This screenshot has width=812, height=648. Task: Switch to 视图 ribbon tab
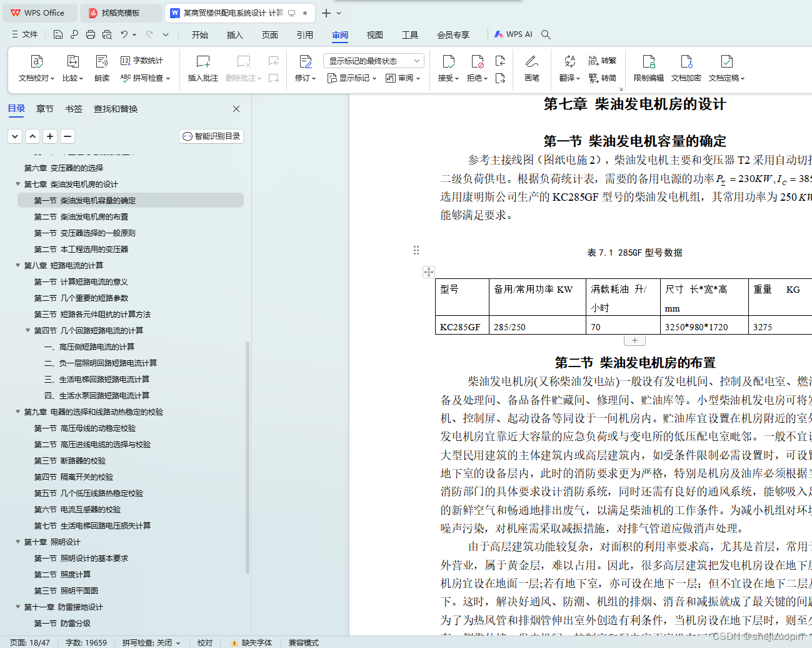[x=375, y=35]
